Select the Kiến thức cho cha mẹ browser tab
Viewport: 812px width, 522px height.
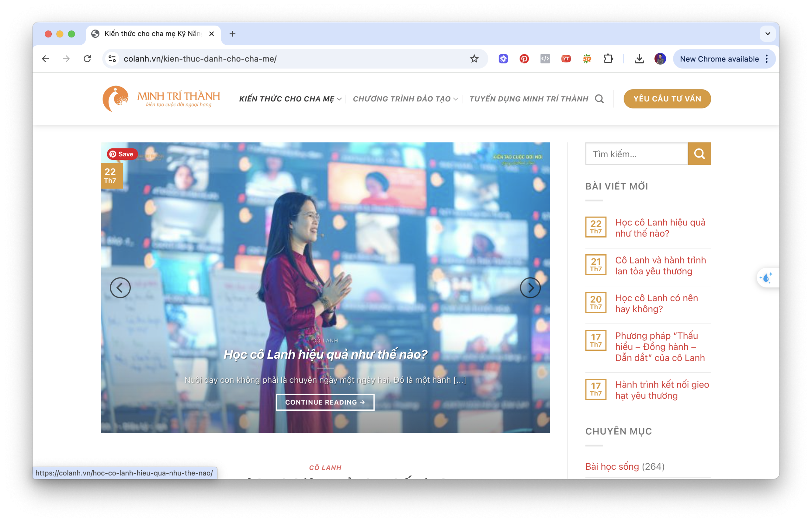[x=153, y=34]
